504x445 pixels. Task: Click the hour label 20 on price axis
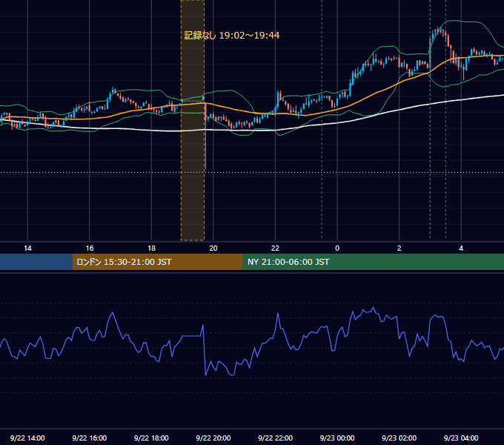pyautogui.click(x=213, y=248)
